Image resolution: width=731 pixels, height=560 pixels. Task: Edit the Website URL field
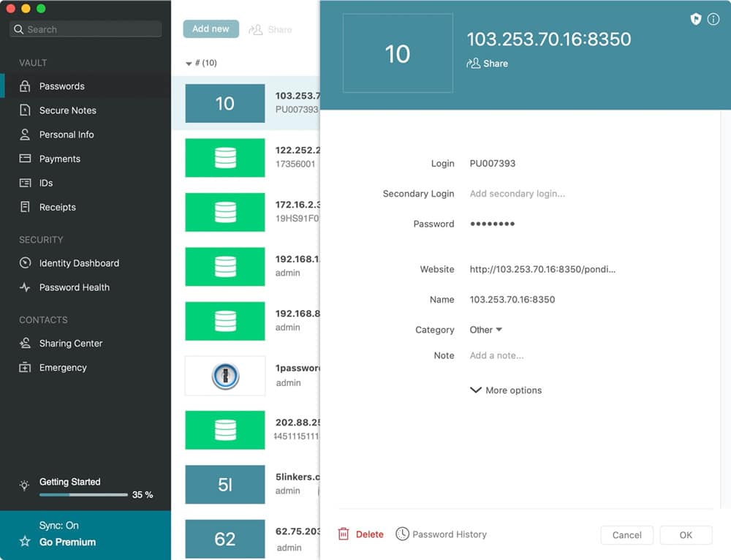(542, 269)
